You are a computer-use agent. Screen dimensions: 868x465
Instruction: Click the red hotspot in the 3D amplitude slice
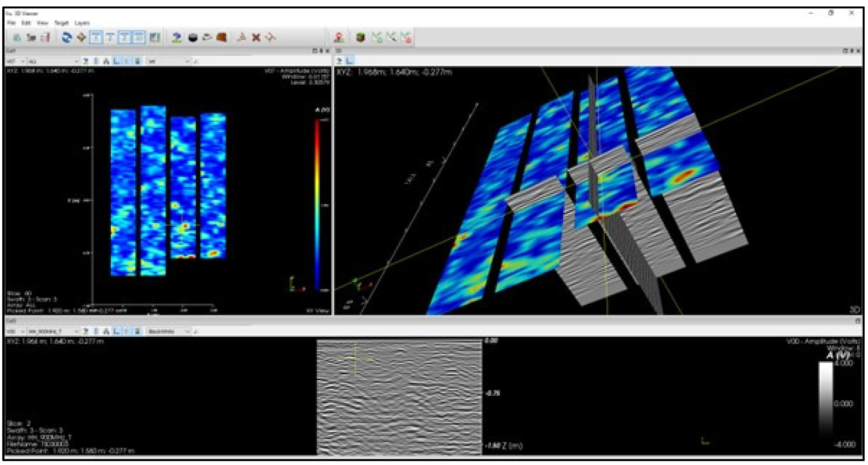685,175
